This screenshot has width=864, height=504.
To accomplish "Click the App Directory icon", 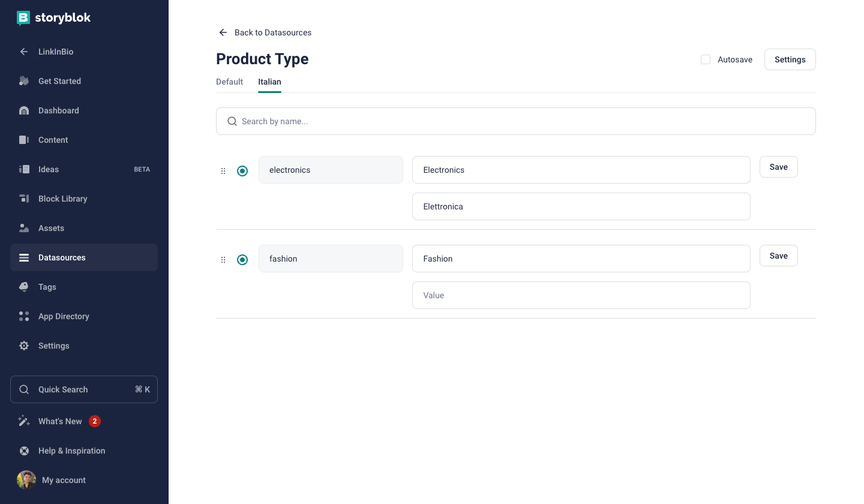I will tap(24, 316).
